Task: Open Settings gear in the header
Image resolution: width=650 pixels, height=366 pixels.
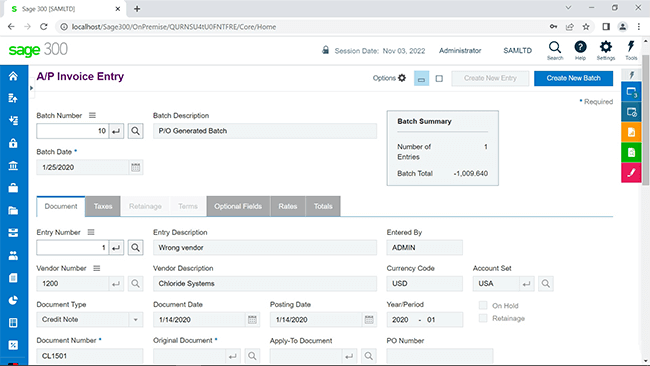Action: pyautogui.click(x=606, y=51)
